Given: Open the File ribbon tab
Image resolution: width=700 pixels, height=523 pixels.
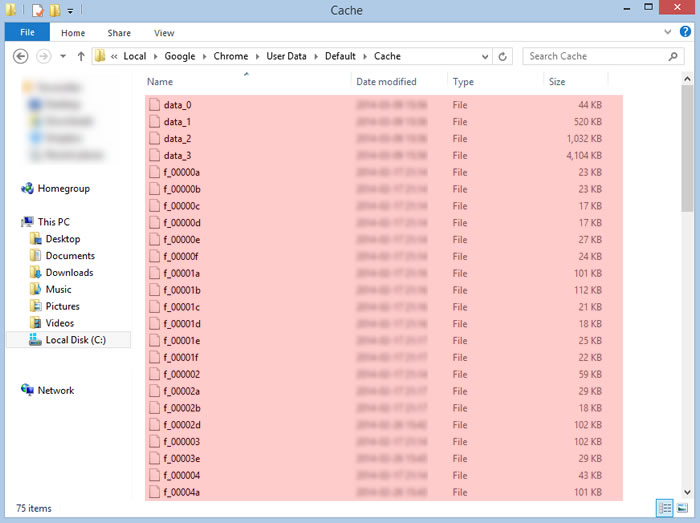Looking at the screenshot, I should pos(27,33).
